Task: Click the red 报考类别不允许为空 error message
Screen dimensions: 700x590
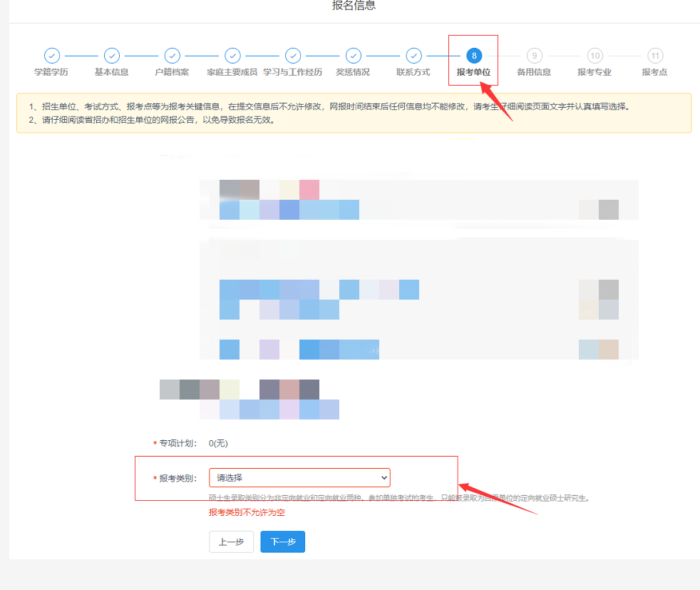Action: (x=247, y=512)
